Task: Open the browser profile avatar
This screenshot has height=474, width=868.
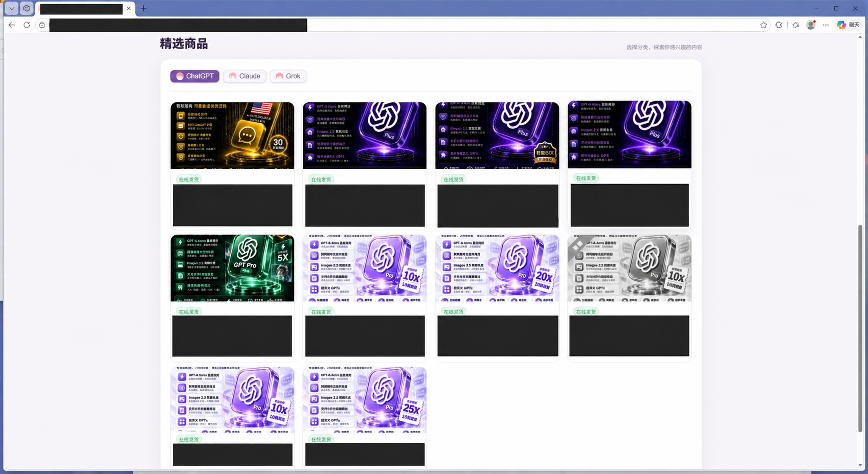Action: (811, 25)
